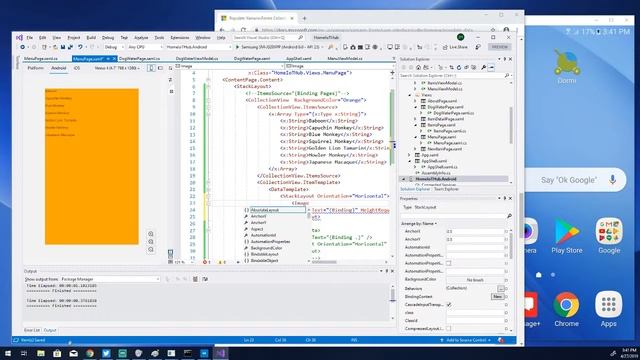Close the active MenuPage.xaml tab
Screen dimensions: 640x360
pyautogui.click(x=114, y=59)
